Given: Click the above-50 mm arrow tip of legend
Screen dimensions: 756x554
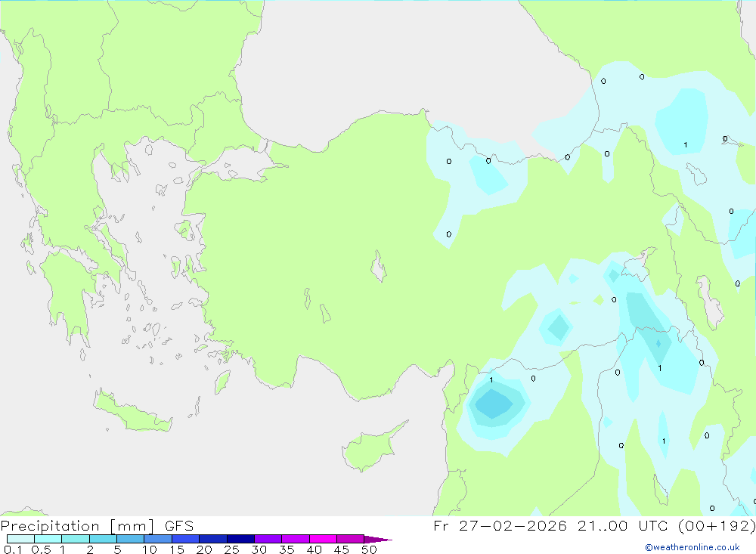Looking at the screenshot, I should (378, 540).
